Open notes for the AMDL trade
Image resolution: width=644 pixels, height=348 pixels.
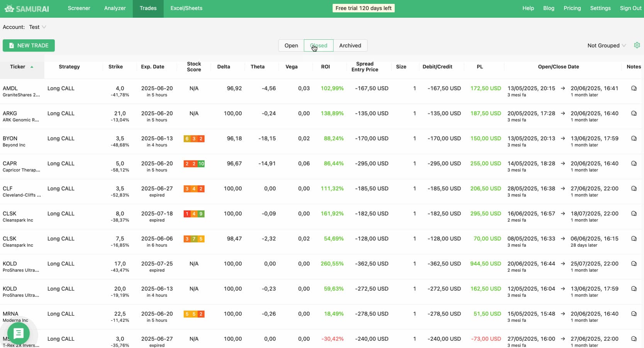[634, 88]
